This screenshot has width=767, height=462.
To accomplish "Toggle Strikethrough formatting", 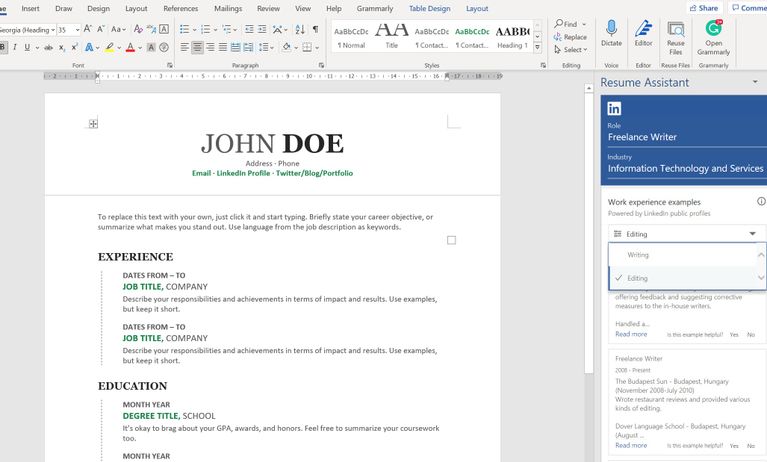I will click(48, 47).
